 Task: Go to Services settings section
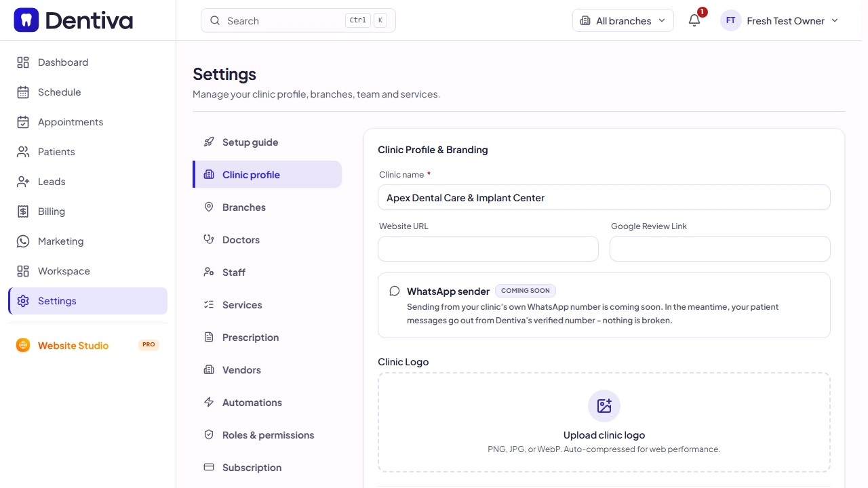pos(267,305)
